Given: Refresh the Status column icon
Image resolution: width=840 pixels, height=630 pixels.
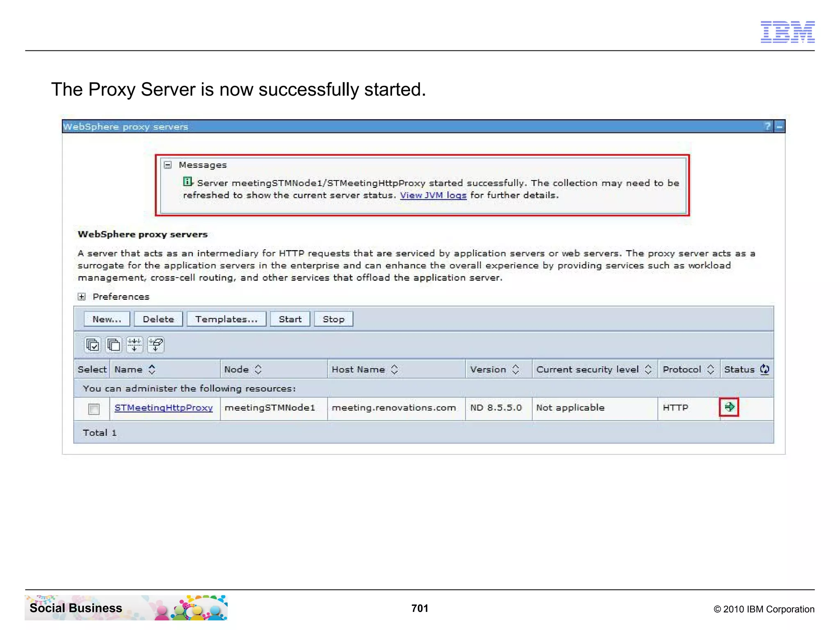Looking at the screenshot, I should (x=765, y=369).
